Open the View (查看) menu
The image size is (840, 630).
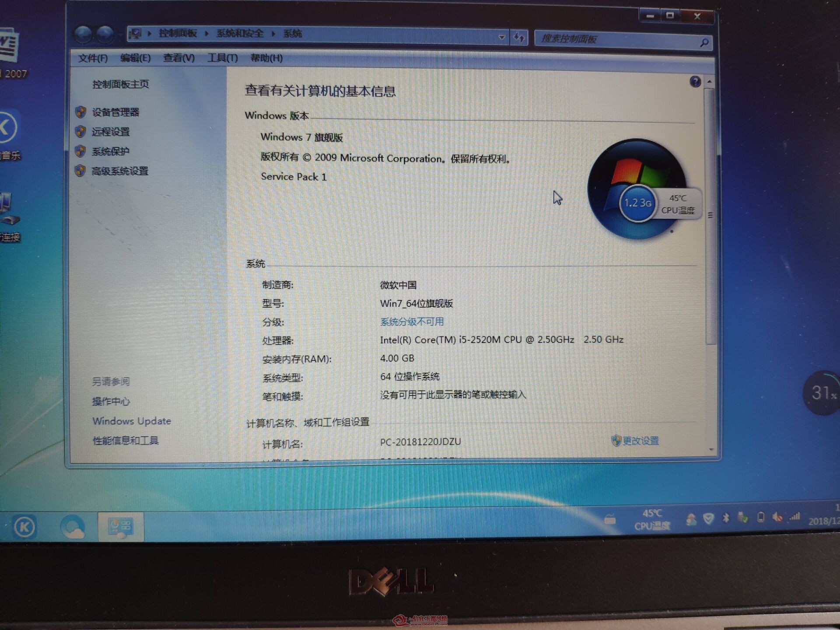click(x=178, y=58)
